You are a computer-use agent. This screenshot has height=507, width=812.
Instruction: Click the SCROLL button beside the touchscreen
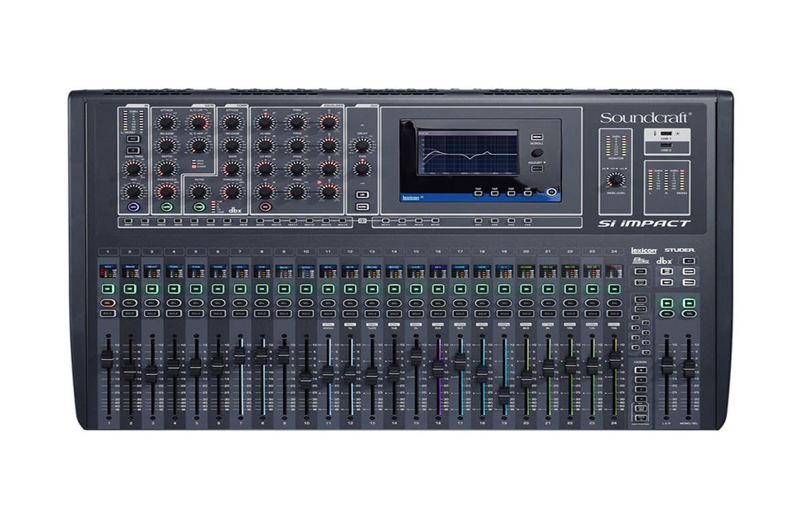(537, 137)
